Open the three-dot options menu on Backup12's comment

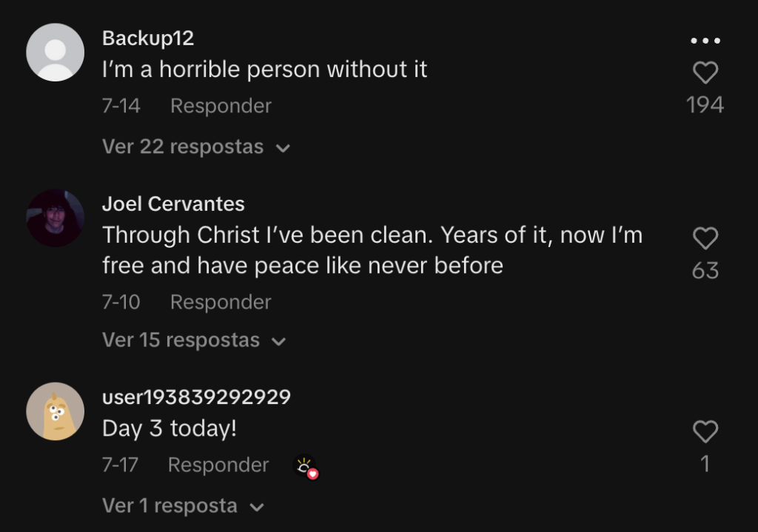[705, 41]
